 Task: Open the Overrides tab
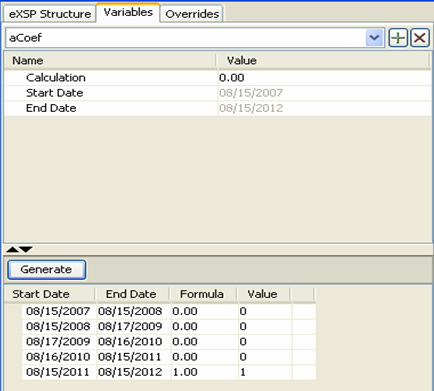pos(192,14)
